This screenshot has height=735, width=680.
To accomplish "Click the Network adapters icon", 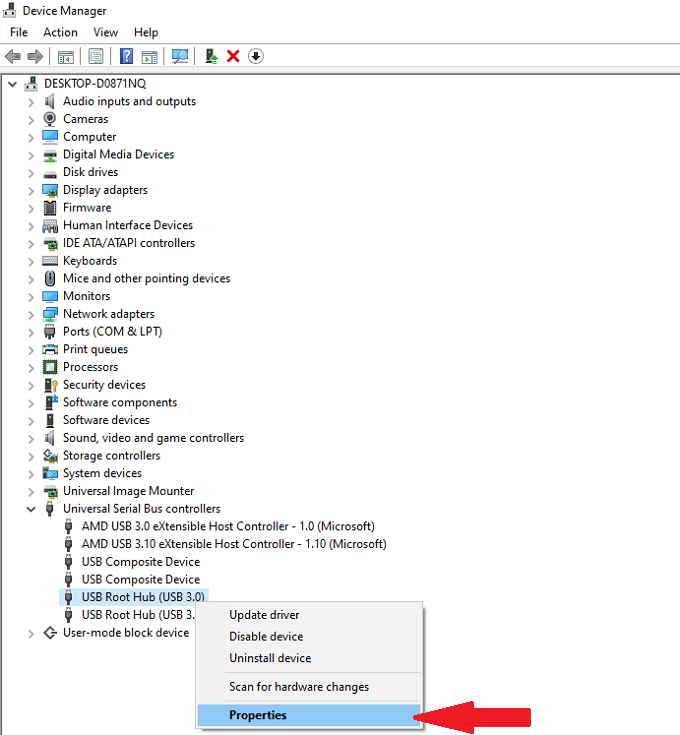I will tap(50, 314).
